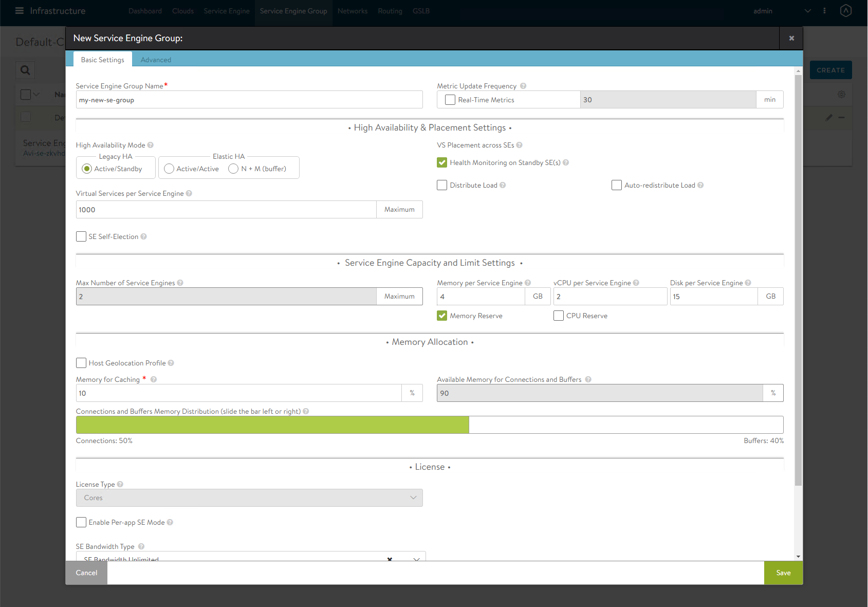Show help for vCPU per Service Engine
The image size is (868, 607).
click(636, 283)
